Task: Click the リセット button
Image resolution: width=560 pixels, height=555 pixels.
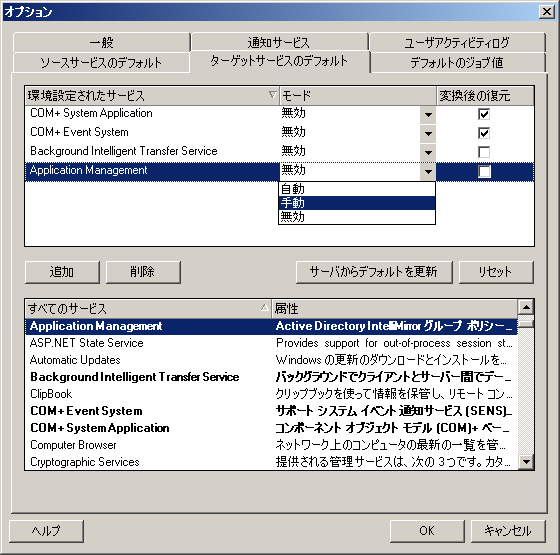Action: pos(496,272)
